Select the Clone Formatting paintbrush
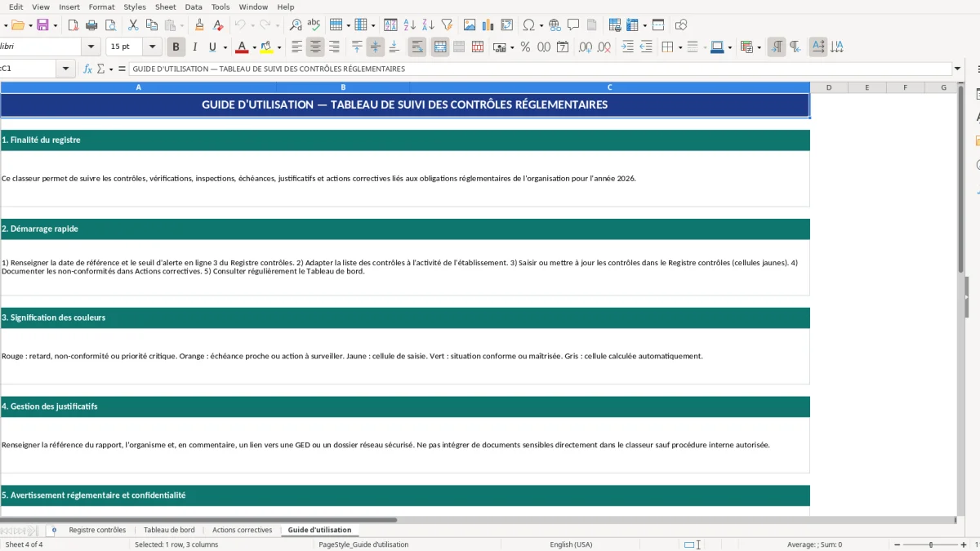 pyautogui.click(x=200, y=25)
